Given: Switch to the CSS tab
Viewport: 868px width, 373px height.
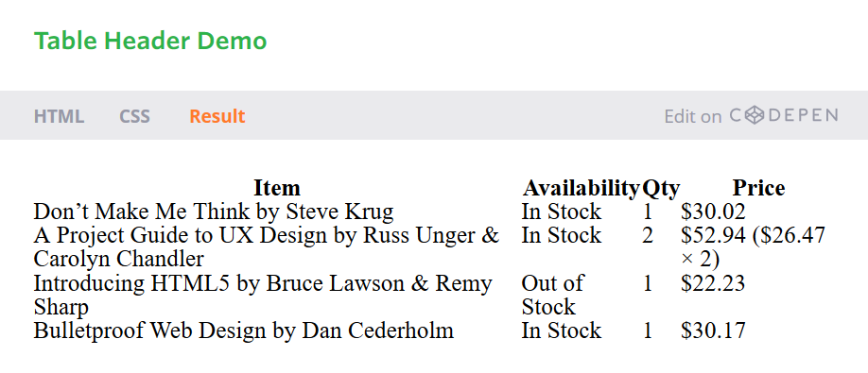Looking at the screenshot, I should tap(135, 116).
